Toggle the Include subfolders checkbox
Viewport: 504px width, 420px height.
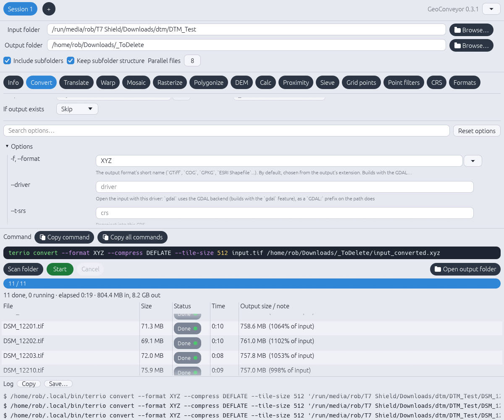(x=7, y=60)
